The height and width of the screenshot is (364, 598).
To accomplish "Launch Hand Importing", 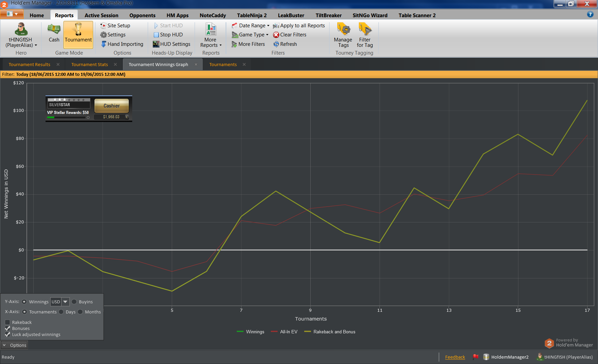I will [x=122, y=44].
